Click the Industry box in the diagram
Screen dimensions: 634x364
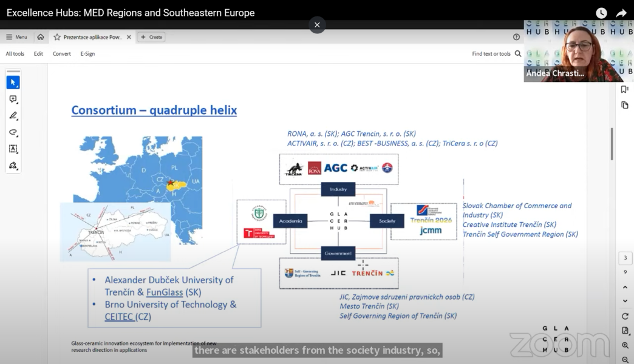338,189
